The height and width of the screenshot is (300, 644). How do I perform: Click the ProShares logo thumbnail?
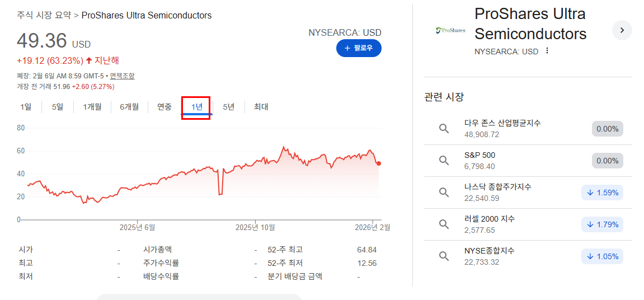coord(450,30)
